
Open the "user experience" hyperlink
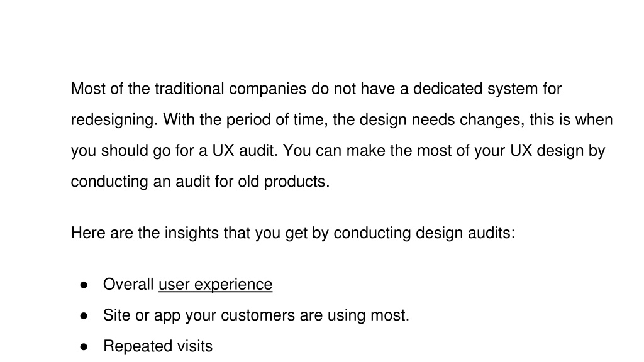[x=215, y=285]
